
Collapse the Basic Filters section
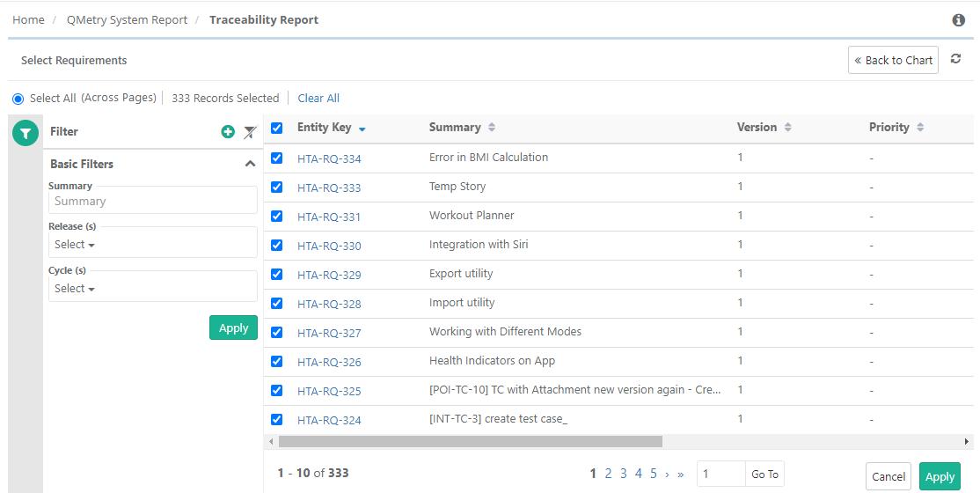click(x=250, y=164)
